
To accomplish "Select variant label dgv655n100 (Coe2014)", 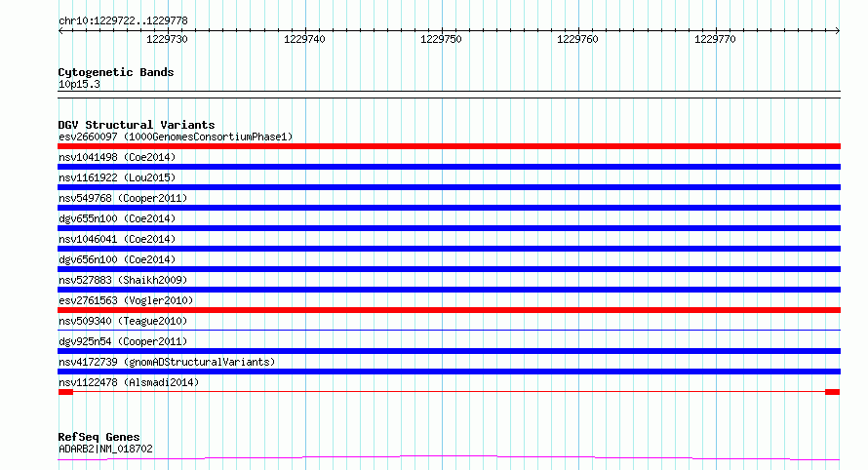I will pos(117,218).
